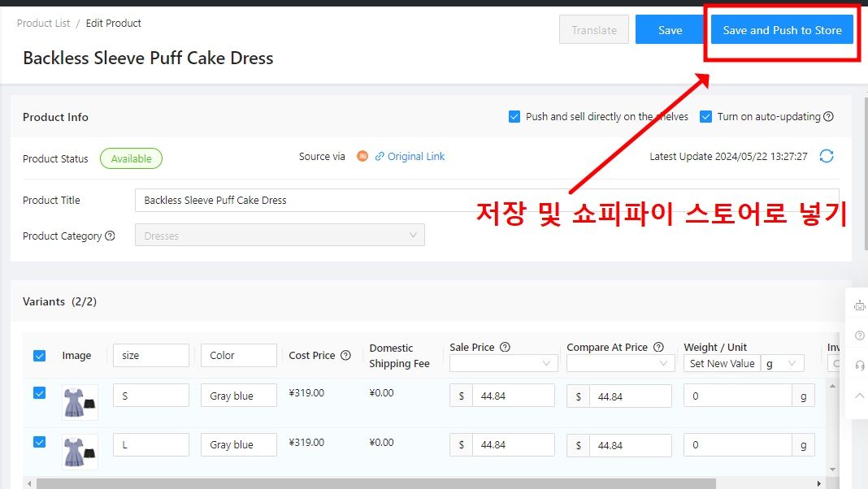Open the Product Category help icon

tap(111, 236)
